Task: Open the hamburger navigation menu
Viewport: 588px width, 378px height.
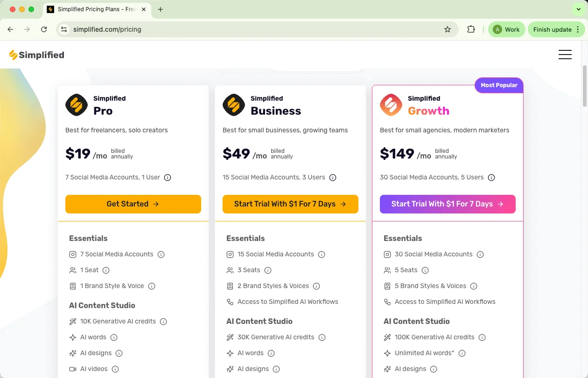Action: (565, 55)
